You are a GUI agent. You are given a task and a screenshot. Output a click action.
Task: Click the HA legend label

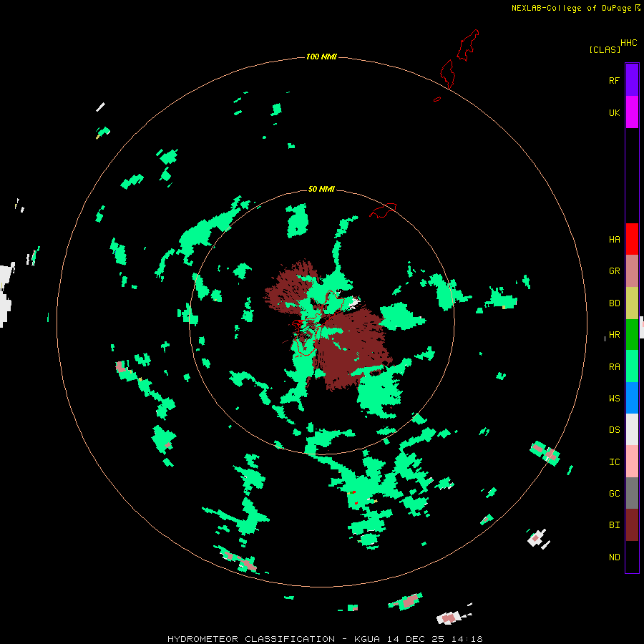614,240
